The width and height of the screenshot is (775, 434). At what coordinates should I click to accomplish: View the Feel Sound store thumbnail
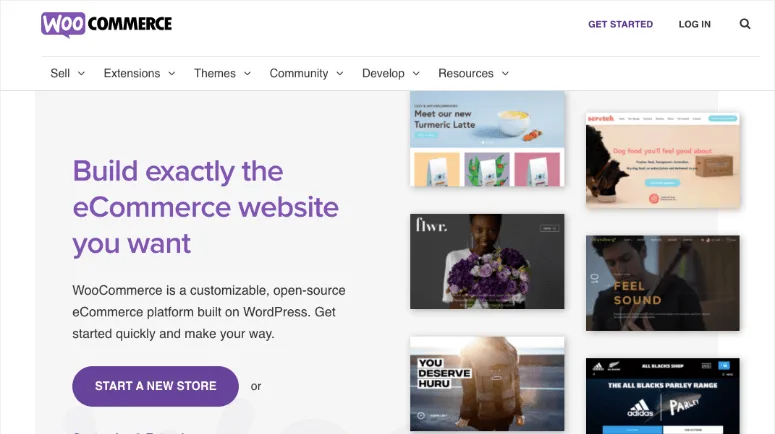click(x=663, y=283)
